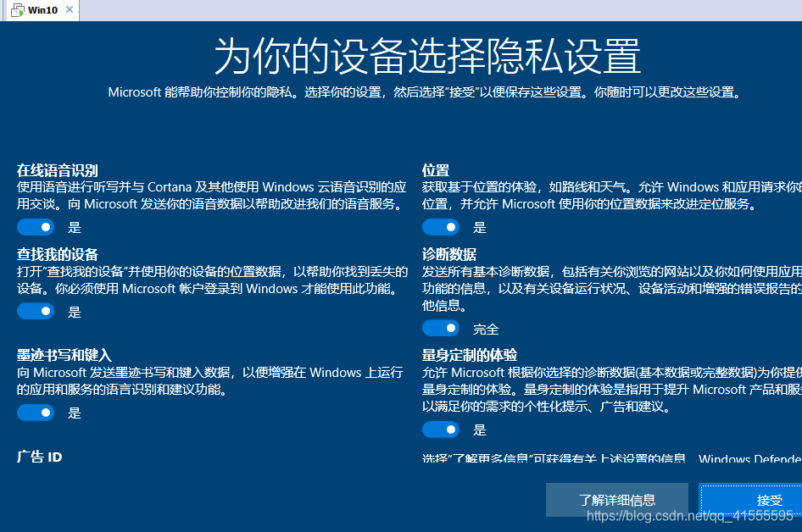802x532 pixels.
Task: Toggle the 在线语音识别 switch off
Action: click(x=36, y=227)
